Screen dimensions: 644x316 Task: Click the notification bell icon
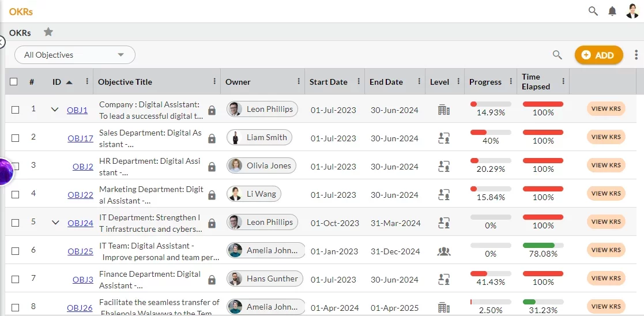pos(612,11)
